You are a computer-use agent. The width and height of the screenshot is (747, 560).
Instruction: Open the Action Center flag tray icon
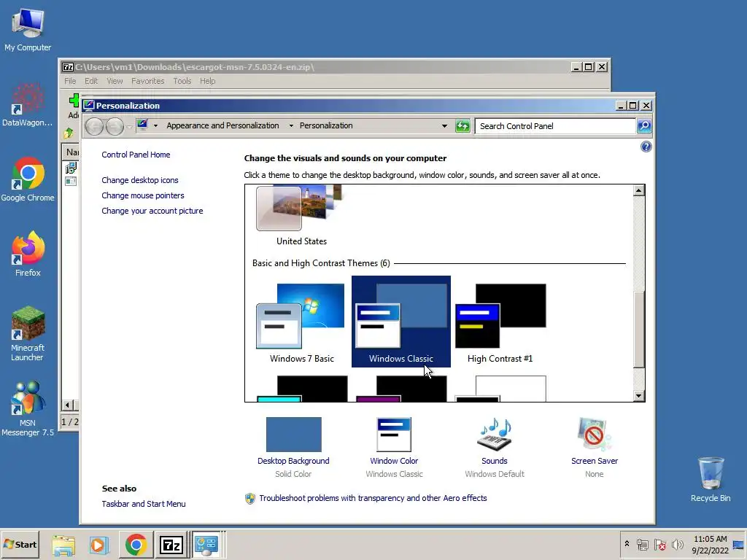click(x=659, y=544)
